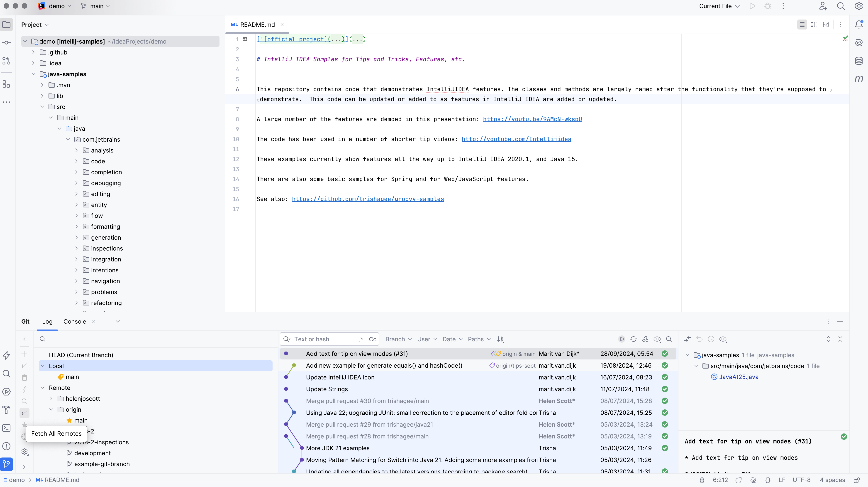Viewport: 868px width, 487px height.
Task: Select the README.md editor tab
Action: pos(257,25)
